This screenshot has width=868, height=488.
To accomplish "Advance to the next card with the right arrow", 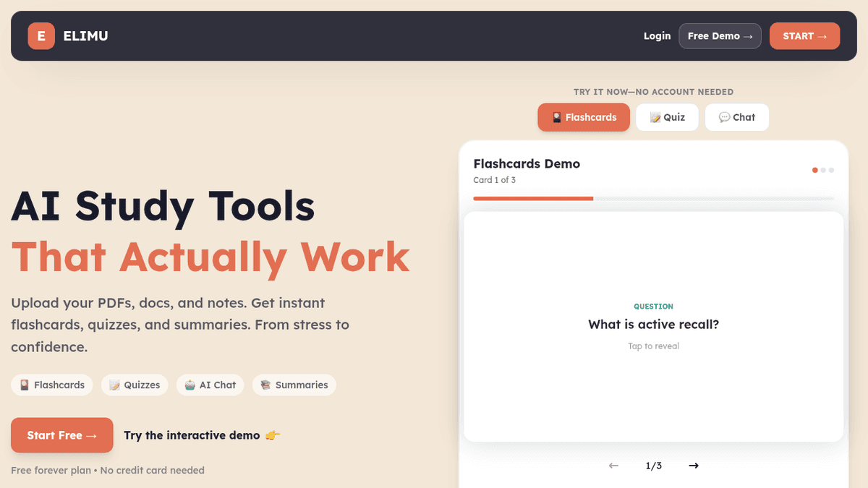I will tap(694, 466).
